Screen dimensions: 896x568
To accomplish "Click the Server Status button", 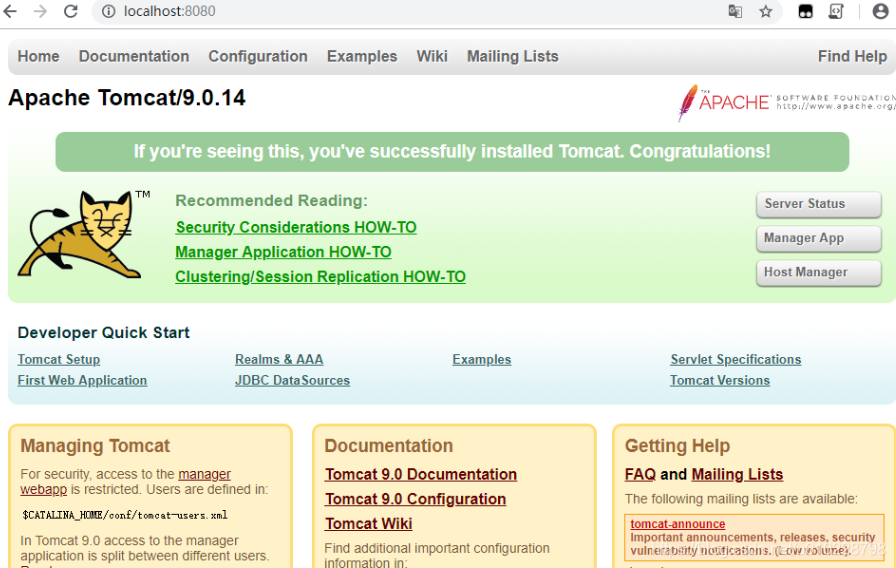I will (818, 204).
